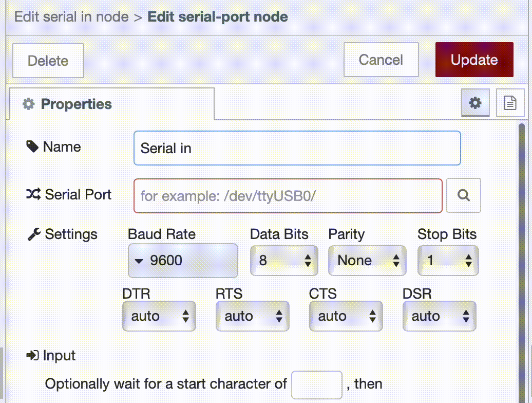This screenshot has height=403, width=532.
Task: Click the shuffle icon next to Serial Port
Action: pyautogui.click(x=34, y=195)
